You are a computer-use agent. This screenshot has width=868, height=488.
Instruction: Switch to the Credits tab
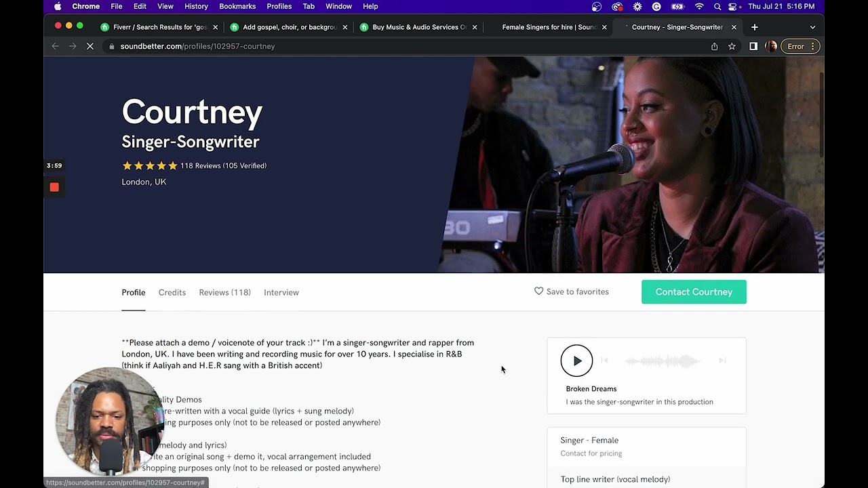point(172,292)
